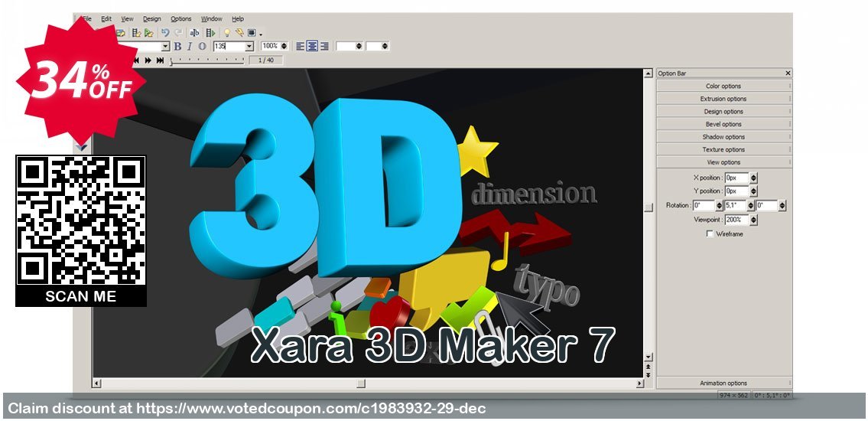Open text options via 'ab' icon
This screenshot has width=868, height=421.
(x=194, y=33)
